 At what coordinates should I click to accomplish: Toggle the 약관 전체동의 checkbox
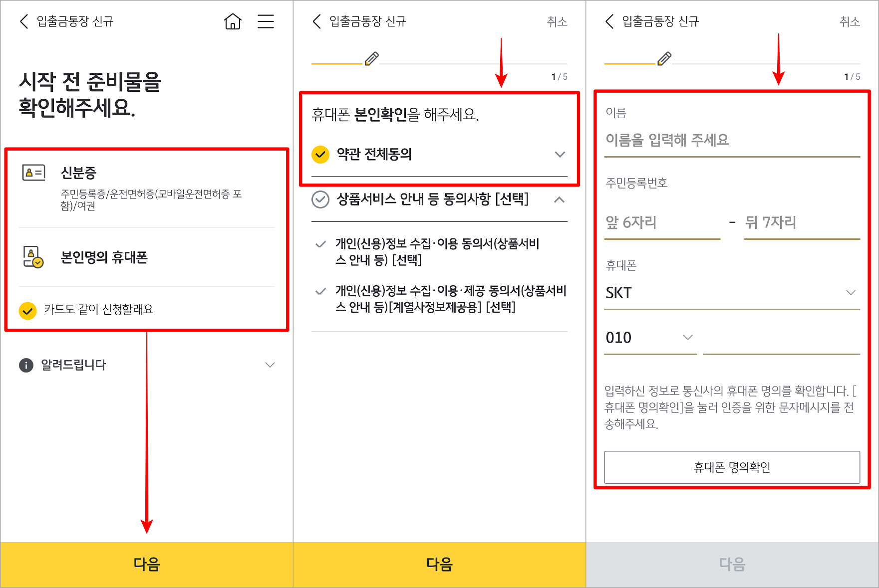(x=320, y=155)
